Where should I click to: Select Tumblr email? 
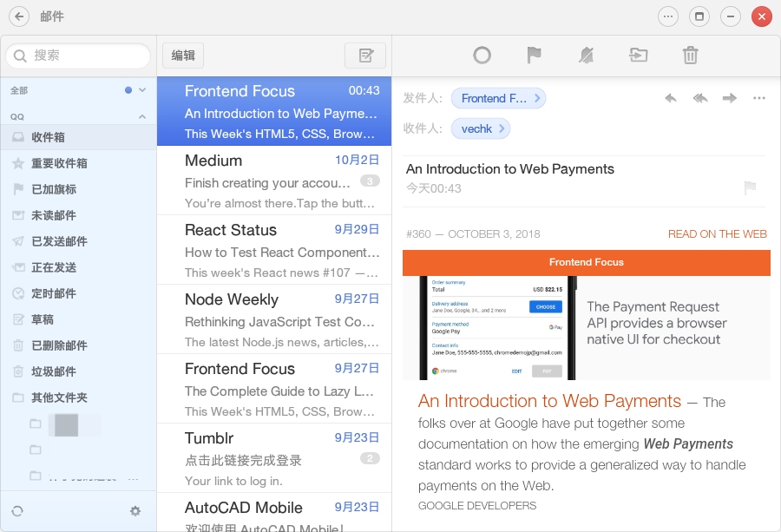click(x=274, y=458)
